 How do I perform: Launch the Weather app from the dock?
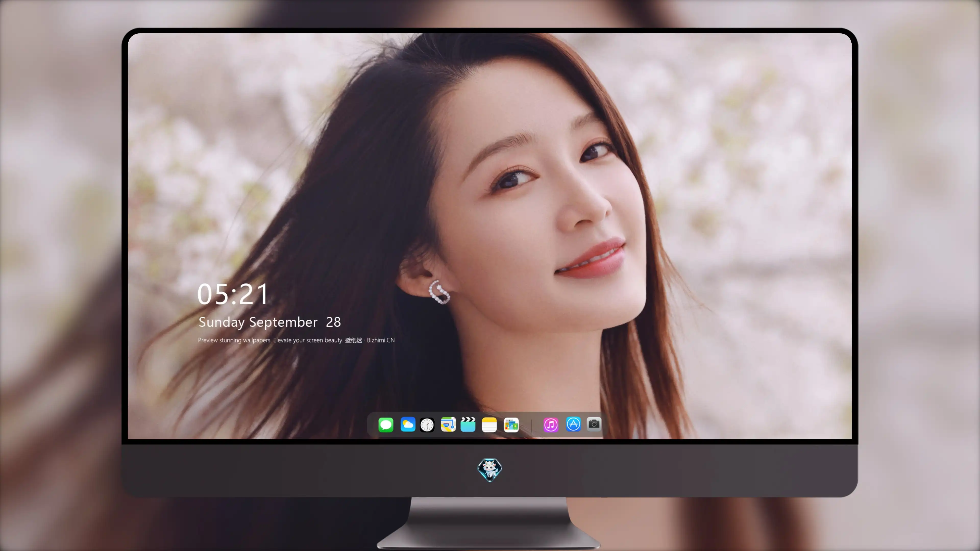tap(408, 424)
